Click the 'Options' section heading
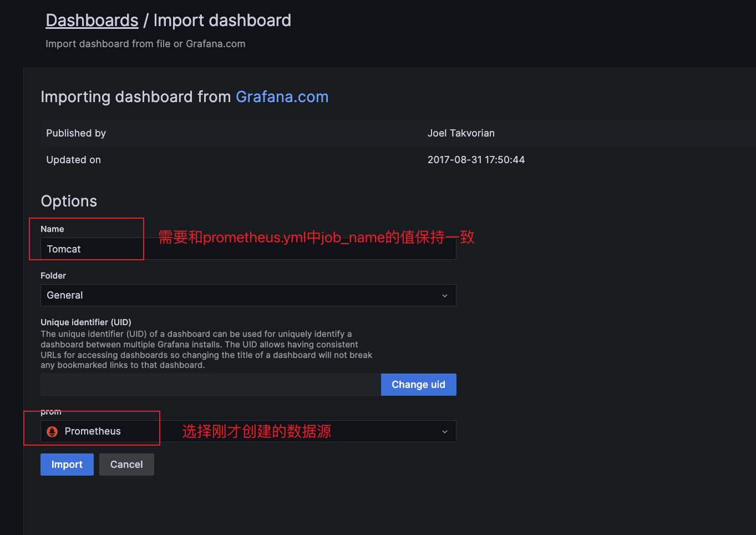Viewport: 756px width, 535px height. pyautogui.click(x=69, y=201)
